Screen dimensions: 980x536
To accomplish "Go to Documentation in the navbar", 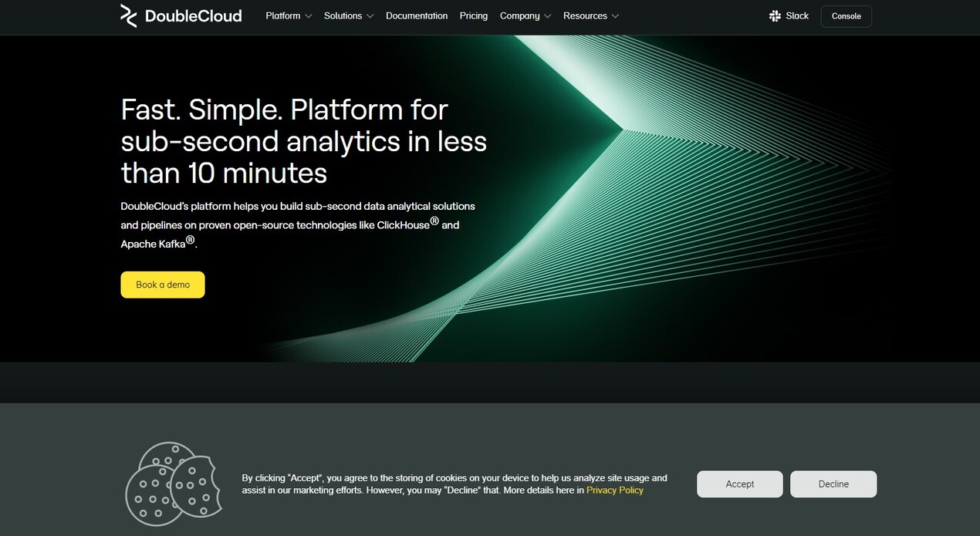I will (x=416, y=16).
